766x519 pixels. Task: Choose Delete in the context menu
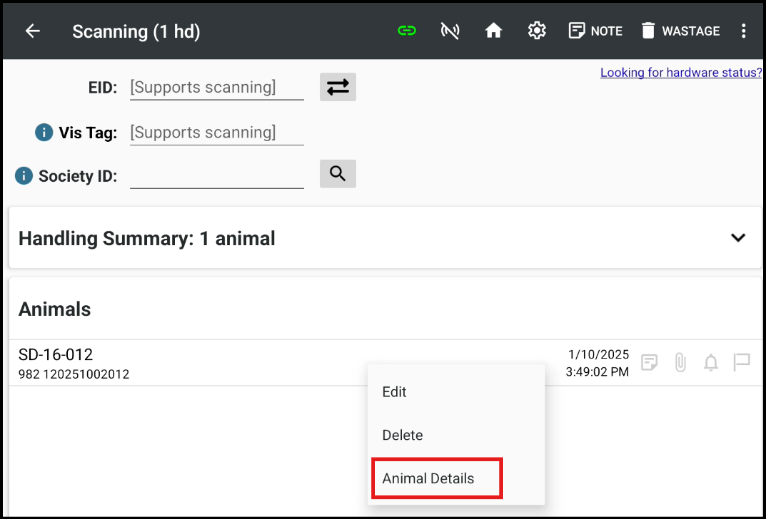point(403,435)
